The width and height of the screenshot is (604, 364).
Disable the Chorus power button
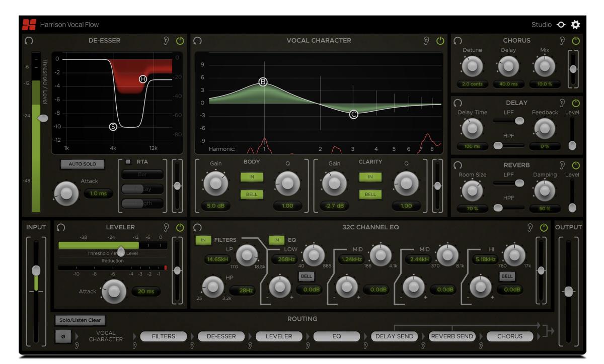pos(576,40)
